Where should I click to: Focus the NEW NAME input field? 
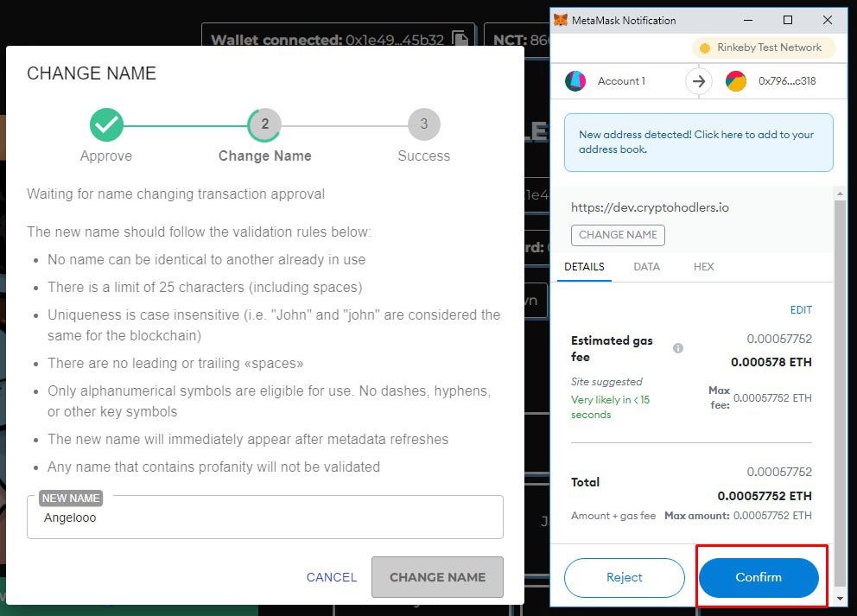click(265, 517)
